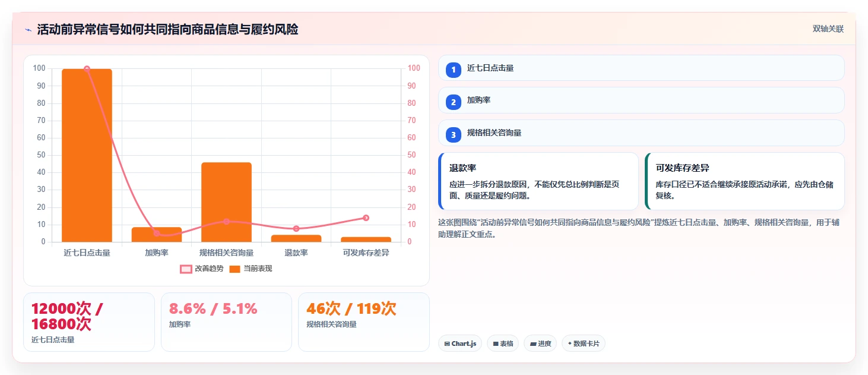
Task: Click the 规格相关咨询量 orange bar
Action: point(226,202)
